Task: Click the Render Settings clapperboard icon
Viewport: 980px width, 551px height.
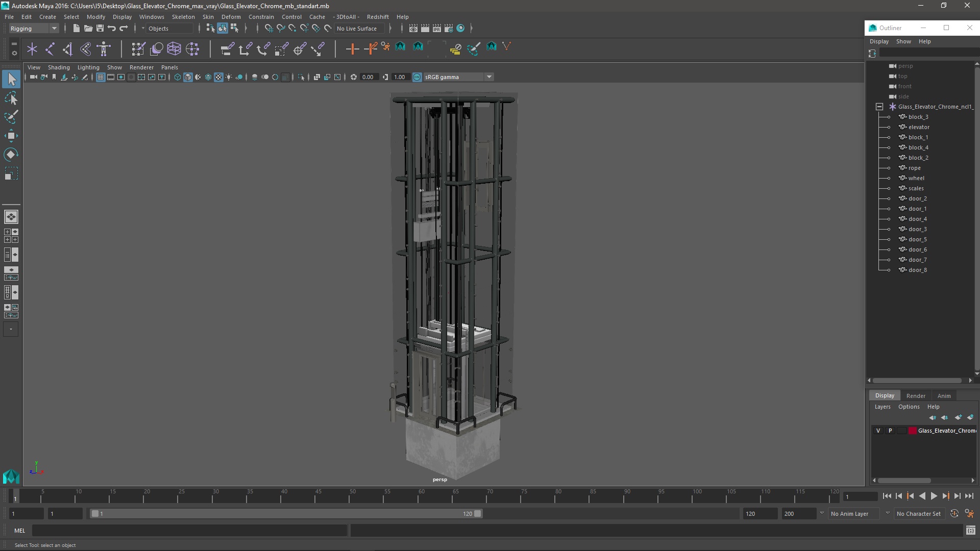Action: pyautogui.click(x=449, y=29)
